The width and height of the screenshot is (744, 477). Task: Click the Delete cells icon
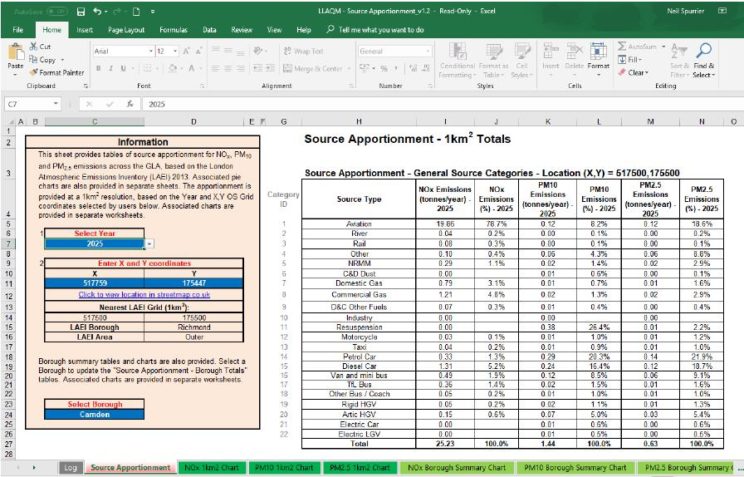point(574,51)
